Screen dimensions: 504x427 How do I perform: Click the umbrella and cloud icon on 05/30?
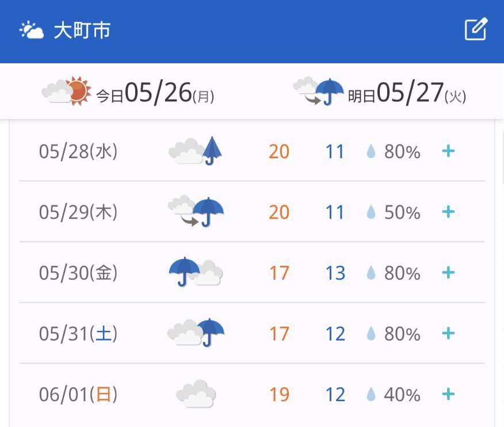click(x=196, y=272)
